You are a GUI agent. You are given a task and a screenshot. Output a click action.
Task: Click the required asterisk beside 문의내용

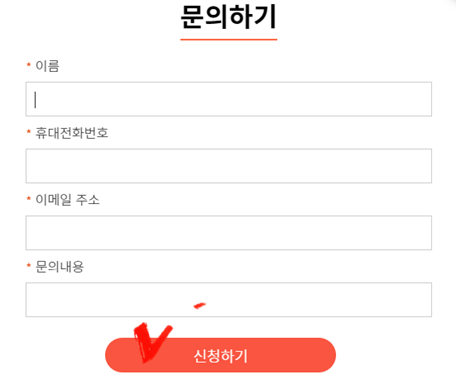tap(29, 265)
